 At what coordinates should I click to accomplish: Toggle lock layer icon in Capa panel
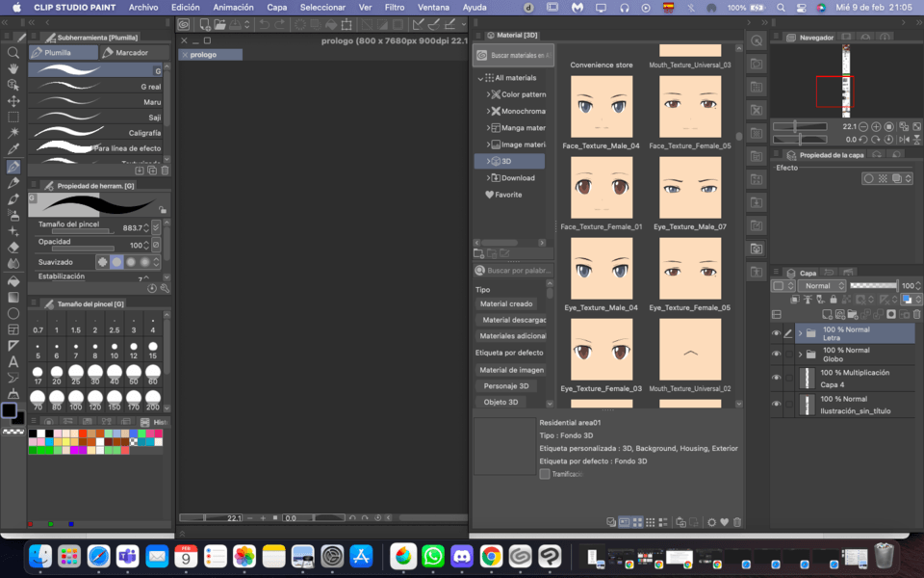click(834, 300)
